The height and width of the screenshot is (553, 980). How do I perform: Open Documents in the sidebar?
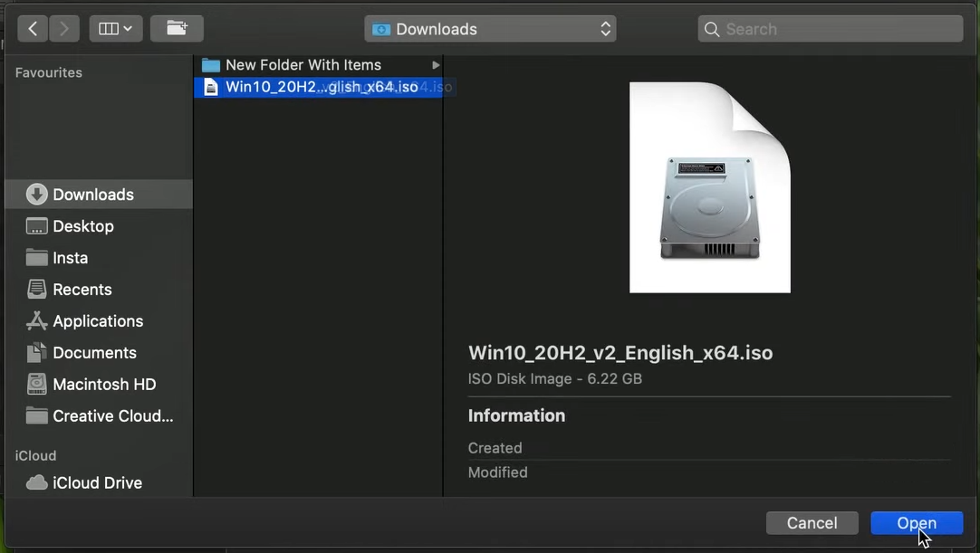[99, 352]
